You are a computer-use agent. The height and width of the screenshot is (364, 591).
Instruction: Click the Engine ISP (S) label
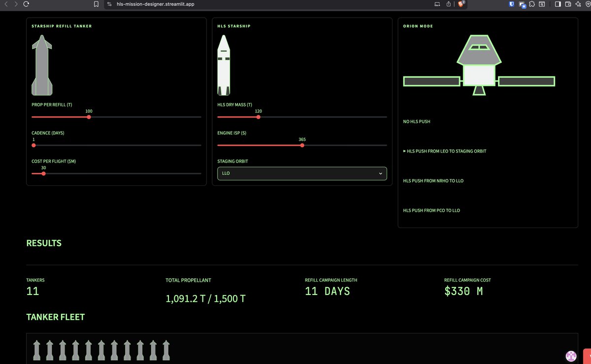point(232,133)
